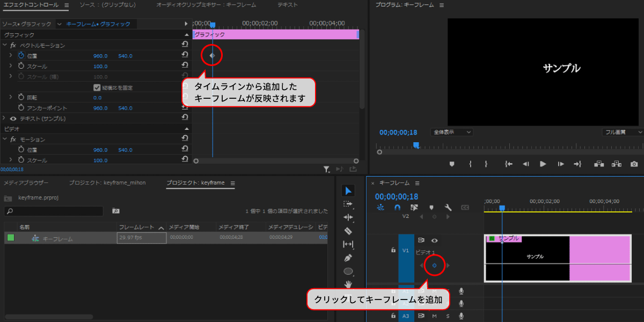Add marker from timeline header
644x322 pixels.
pyautogui.click(x=431, y=207)
